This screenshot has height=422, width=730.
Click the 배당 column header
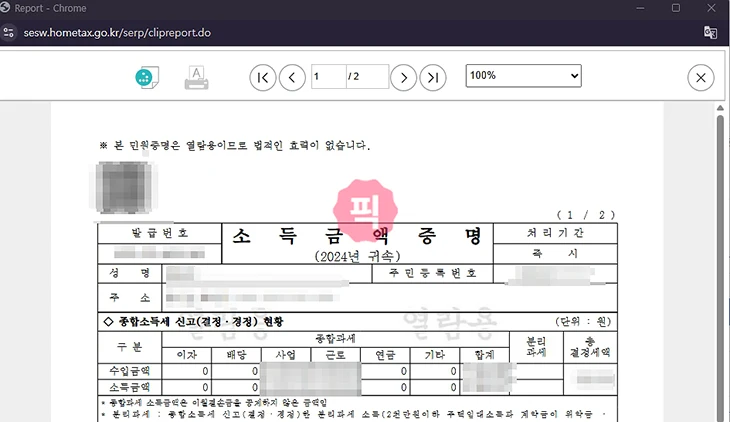coord(236,355)
